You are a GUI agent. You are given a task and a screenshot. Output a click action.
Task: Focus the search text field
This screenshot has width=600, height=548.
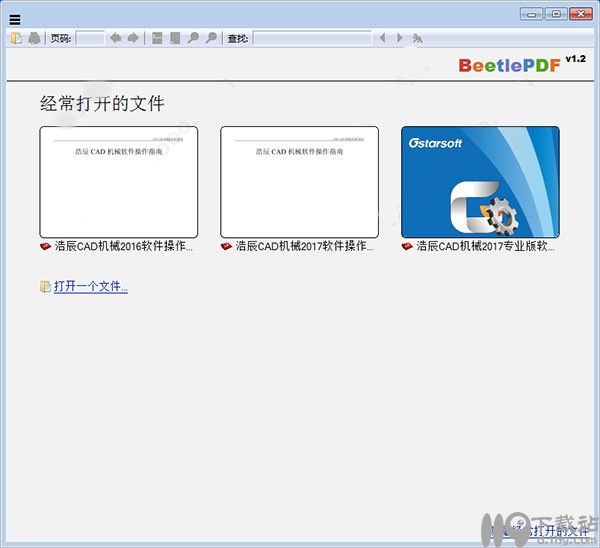312,38
